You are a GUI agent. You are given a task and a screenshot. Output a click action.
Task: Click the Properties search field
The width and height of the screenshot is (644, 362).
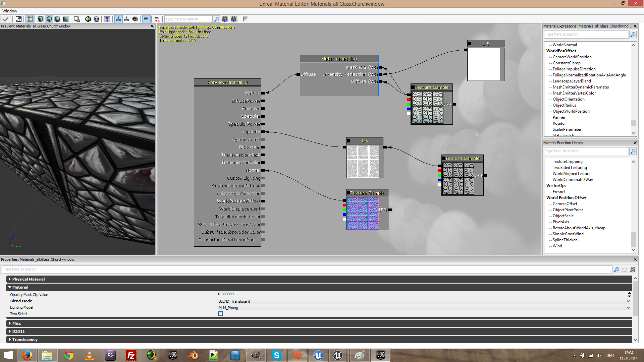pyautogui.click(x=307, y=269)
